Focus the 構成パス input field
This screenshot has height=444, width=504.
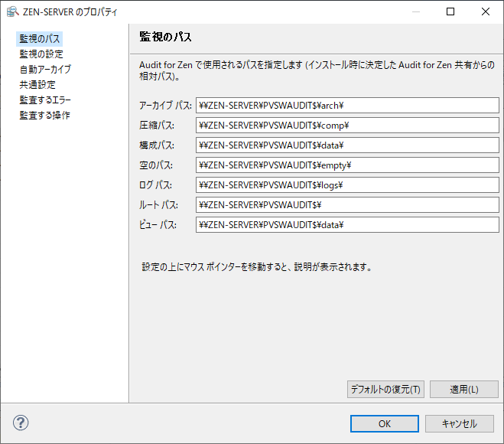tap(346, 145)
